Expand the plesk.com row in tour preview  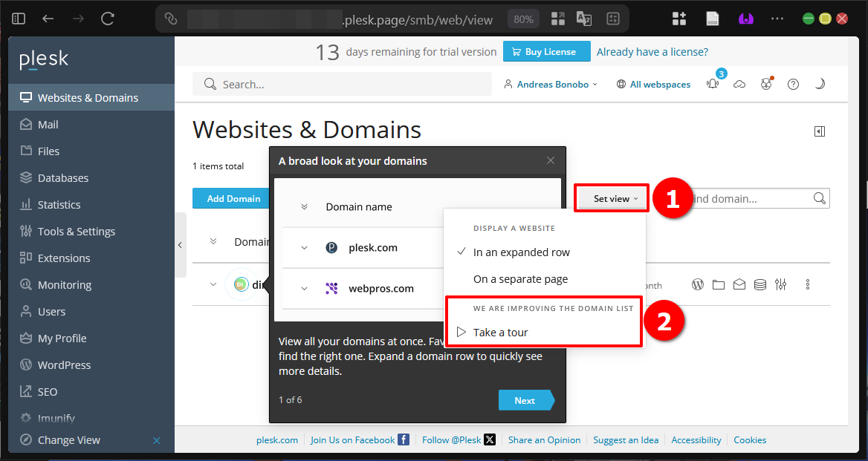pos(304,248)
